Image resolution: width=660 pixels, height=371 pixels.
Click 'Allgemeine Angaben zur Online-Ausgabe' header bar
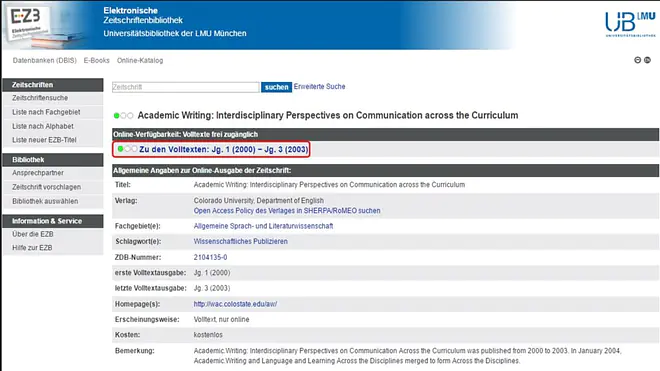point(385,171)
